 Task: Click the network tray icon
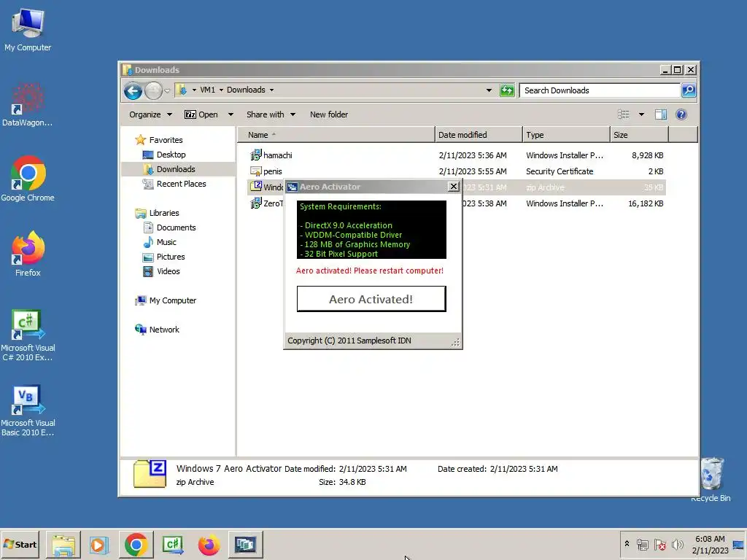[643, 544]
